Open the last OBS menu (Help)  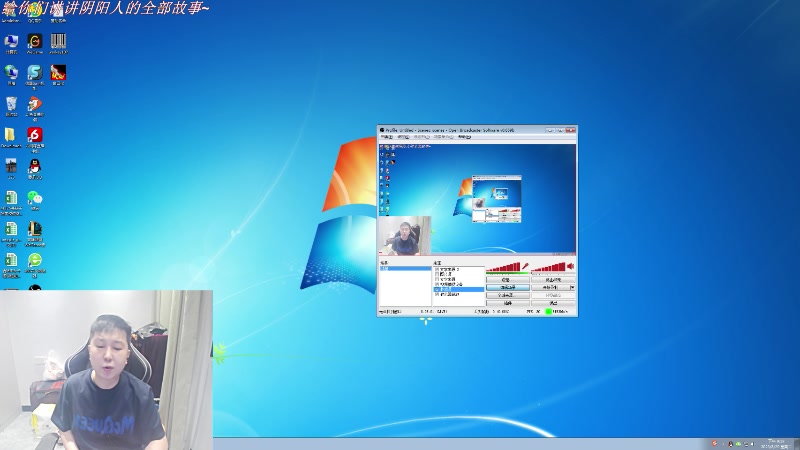pos(464,137)
